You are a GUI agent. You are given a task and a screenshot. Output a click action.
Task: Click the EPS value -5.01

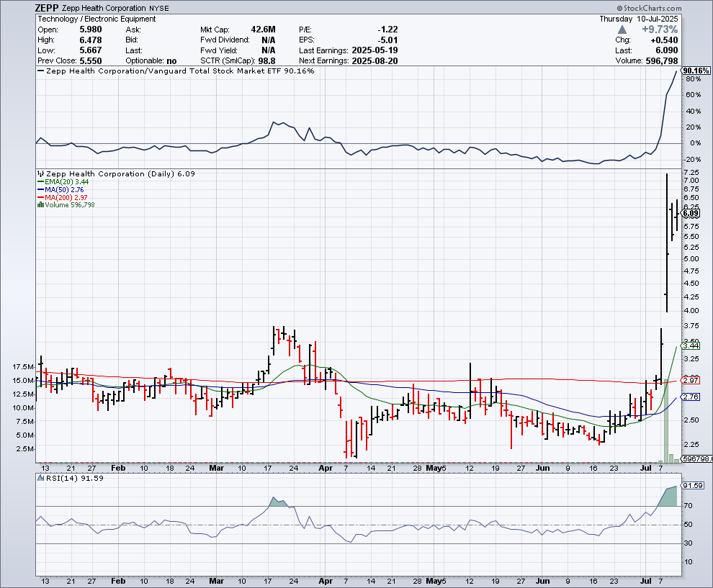coord(387,40)
